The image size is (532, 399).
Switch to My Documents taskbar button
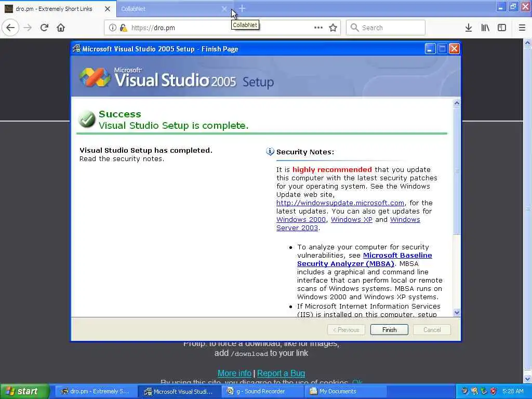coord(346,391)
